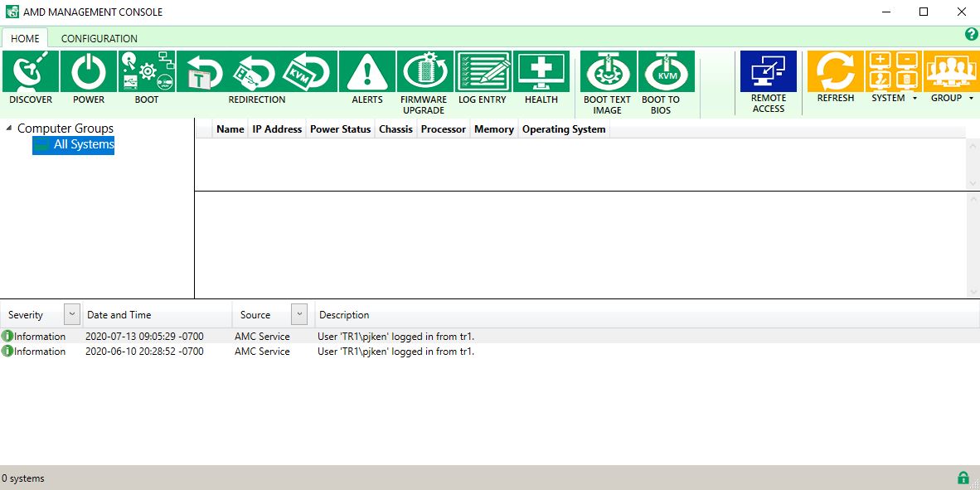
Task: Select All Systems in the tree
Action: pos(73,144)
